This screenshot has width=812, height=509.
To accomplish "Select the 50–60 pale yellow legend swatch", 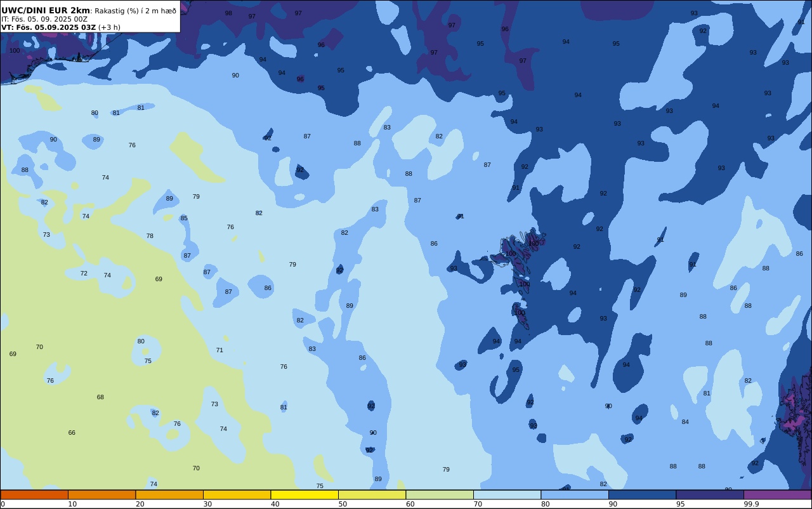I will coord(372,495).
